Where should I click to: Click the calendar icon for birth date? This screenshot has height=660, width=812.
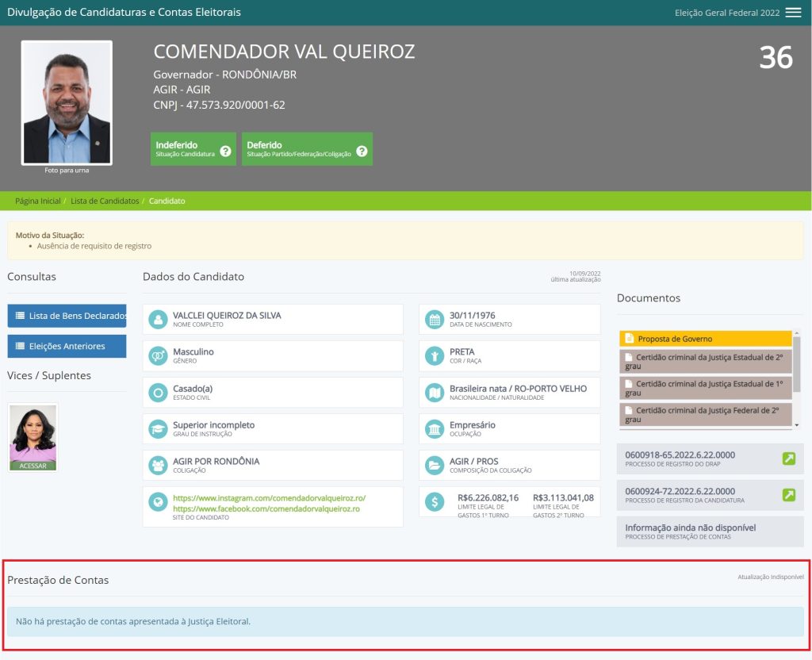(x=434, y=320)
